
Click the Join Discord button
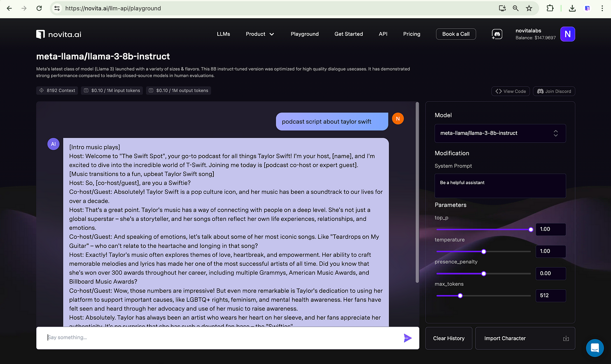pos(554,91)
